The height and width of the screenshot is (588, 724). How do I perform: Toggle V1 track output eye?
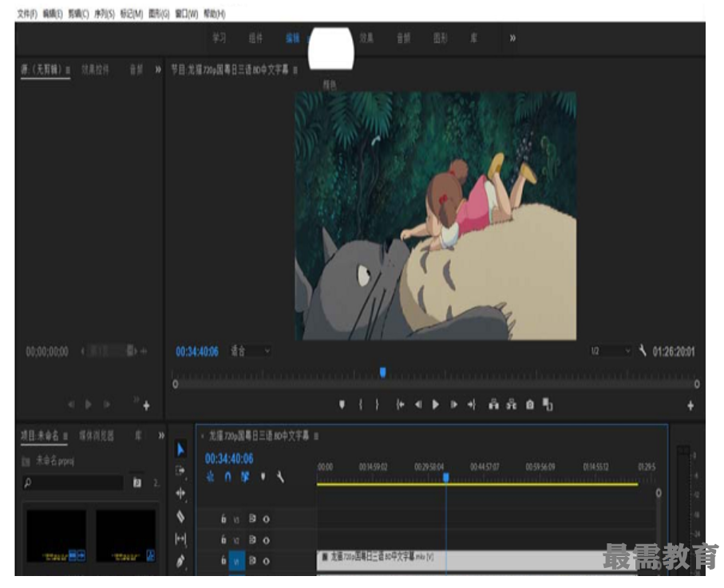[266, 561]
